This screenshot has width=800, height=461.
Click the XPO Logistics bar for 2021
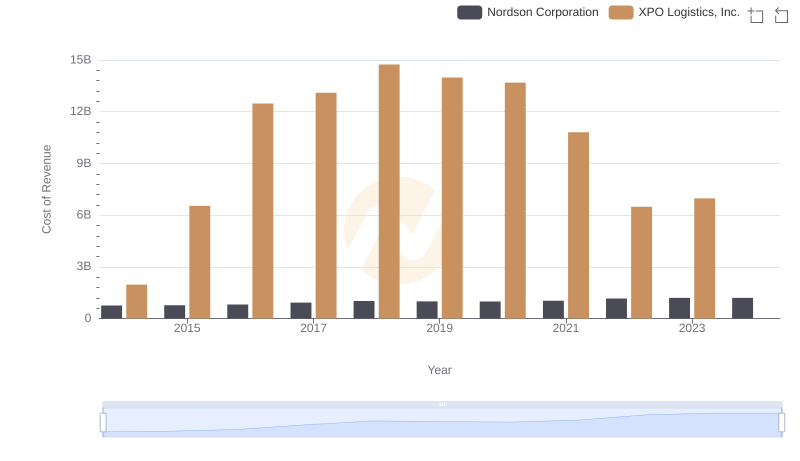pyautogui.click(x=579, y=225)
